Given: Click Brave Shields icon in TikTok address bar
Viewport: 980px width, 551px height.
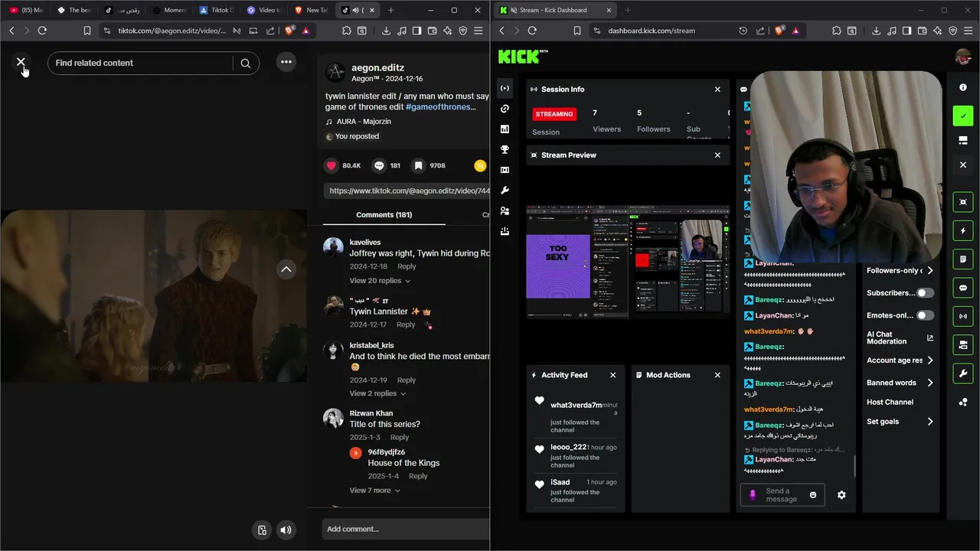Looking at the screenshot, I should [290, 31].
